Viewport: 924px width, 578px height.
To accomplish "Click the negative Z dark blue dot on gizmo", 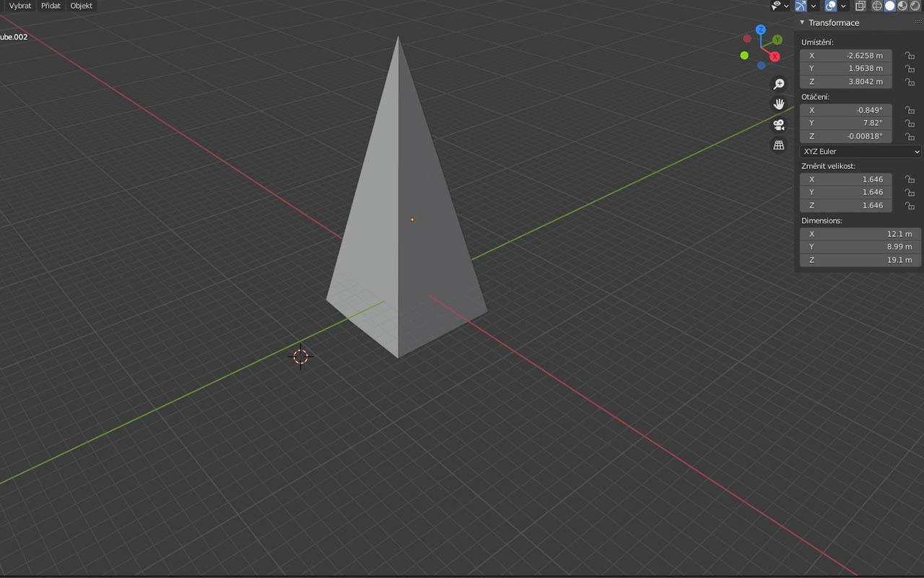I will 761,65.
